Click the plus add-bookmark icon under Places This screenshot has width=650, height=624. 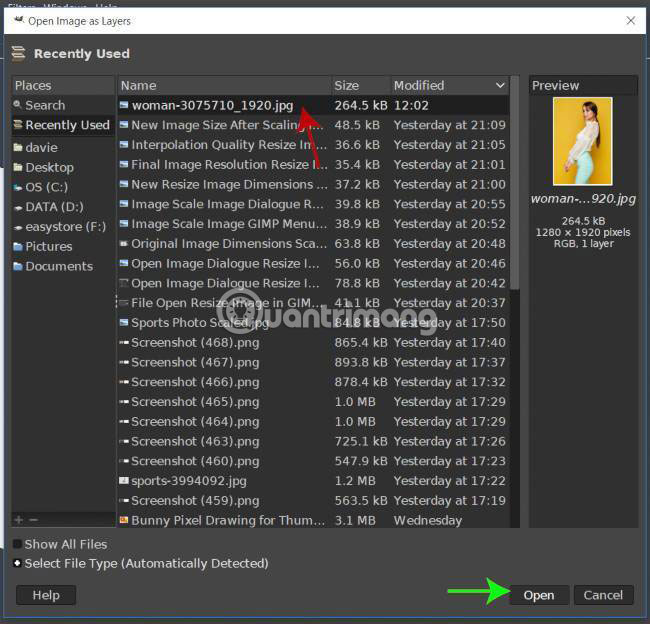pos(19,520)
